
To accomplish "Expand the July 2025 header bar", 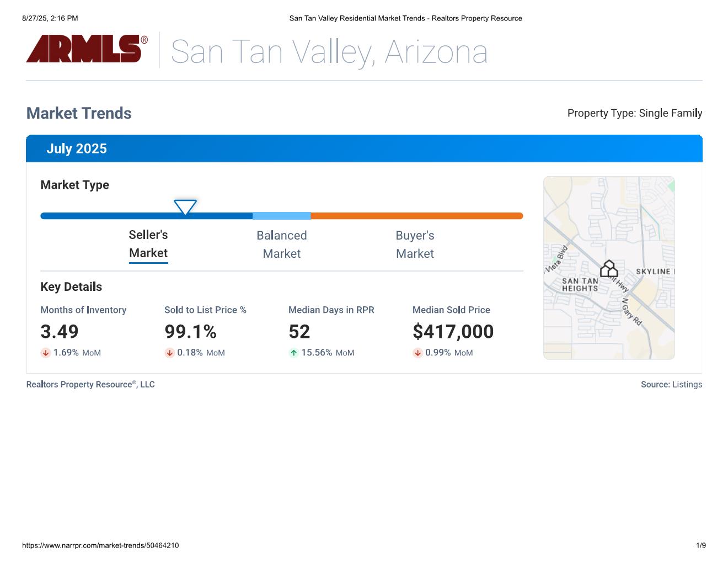I will 364,148.
